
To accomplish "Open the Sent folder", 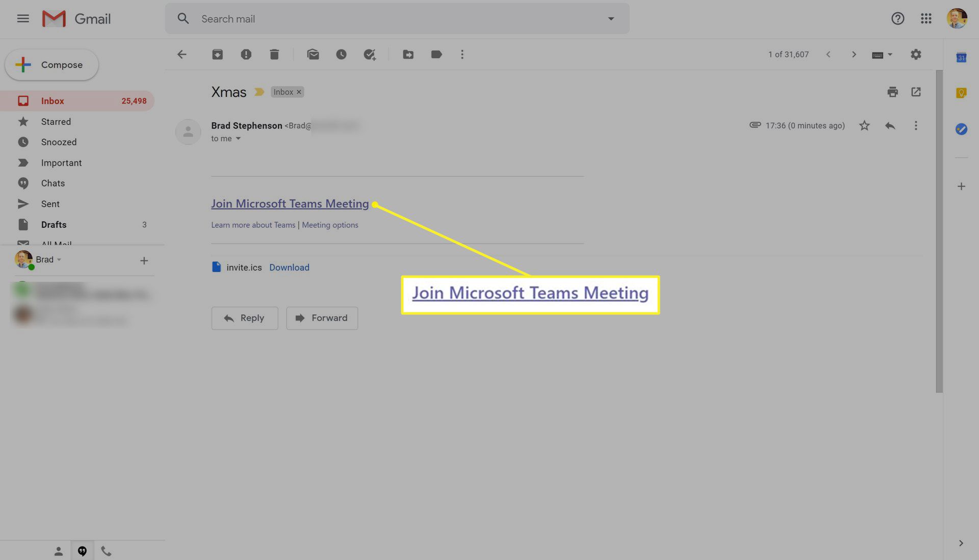I will point(78,204).
